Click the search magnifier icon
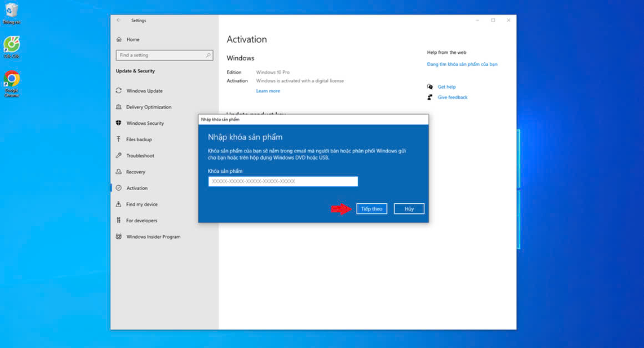 (x=208, y=55)
